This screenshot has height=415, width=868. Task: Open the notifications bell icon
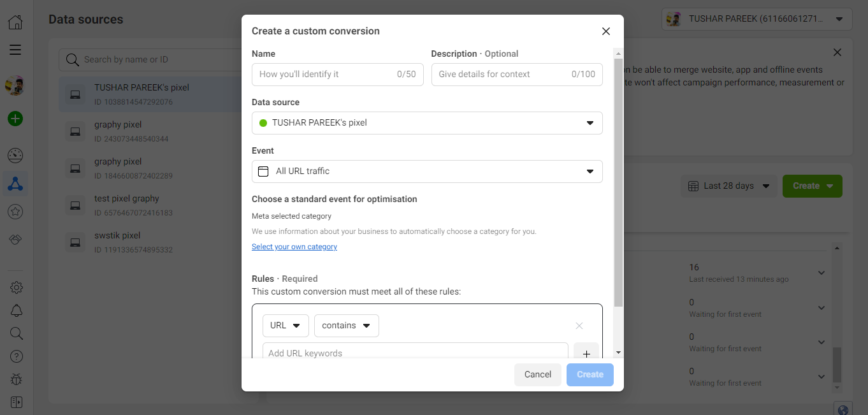coord(17,310)
